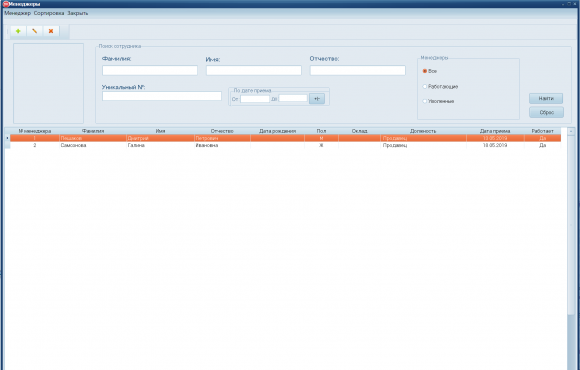Image resolution: width=580 pixels, height=370 pixels.
Task: Click the "Фамилия" search input field
Action: [x=150, y=70]
